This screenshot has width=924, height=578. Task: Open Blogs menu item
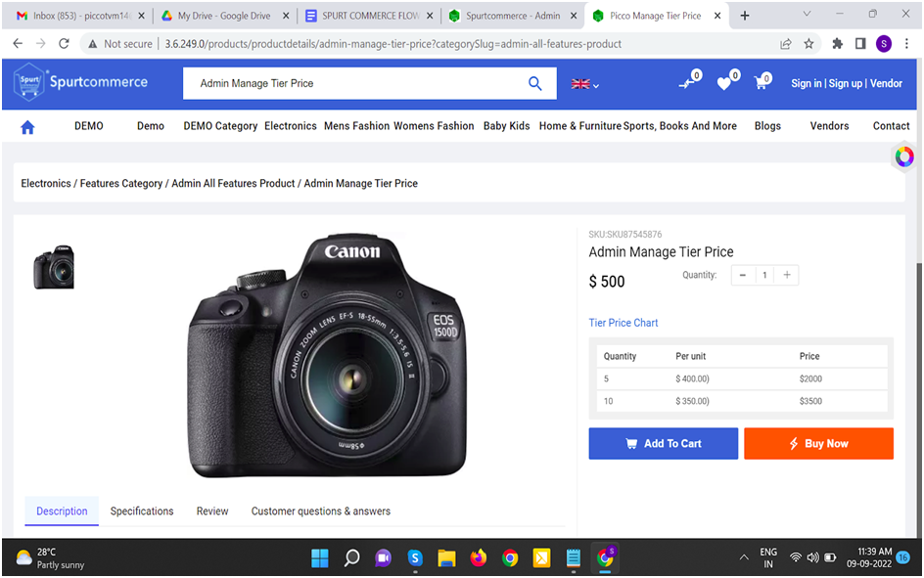click(x=767, y=126)
